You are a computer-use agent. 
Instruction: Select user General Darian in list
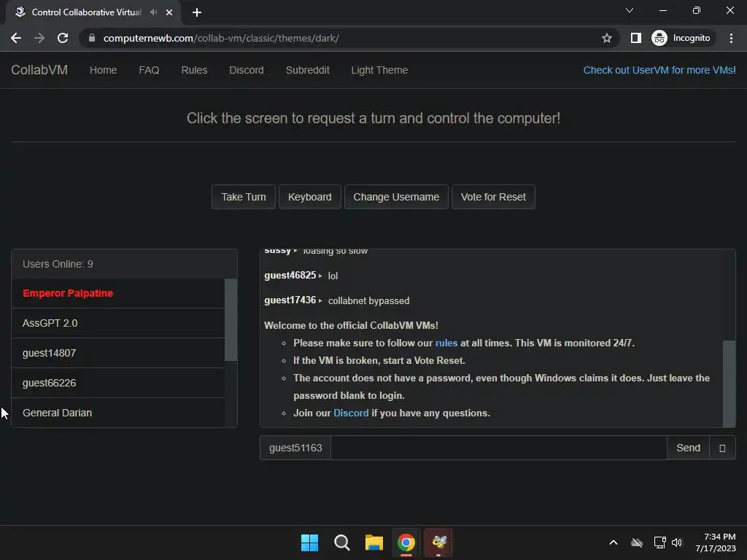117,413
